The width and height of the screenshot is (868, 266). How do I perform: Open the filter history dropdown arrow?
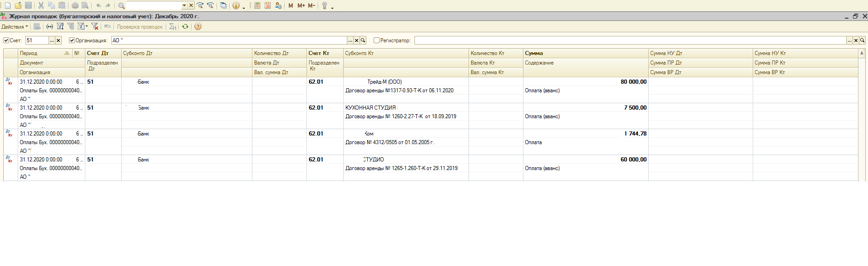click(87, 26)
